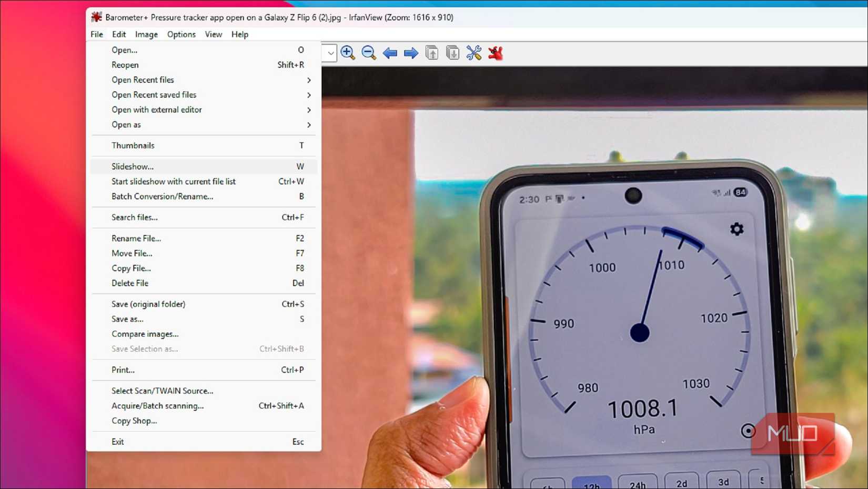Choose Search files in the menu
Screen dimensions: 868x489
pos(135,217)
